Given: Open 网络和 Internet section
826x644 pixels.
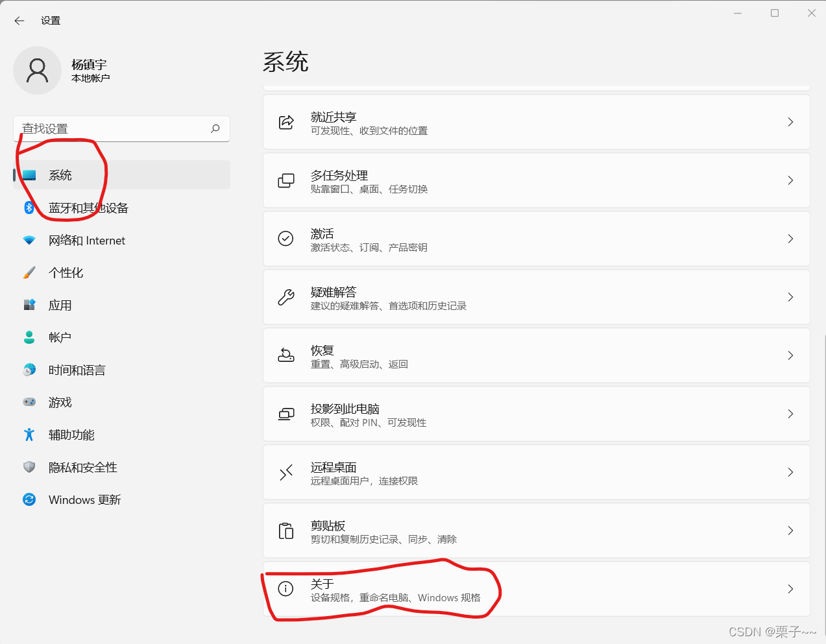Looking at the screenshot, I should pos(122,240).
